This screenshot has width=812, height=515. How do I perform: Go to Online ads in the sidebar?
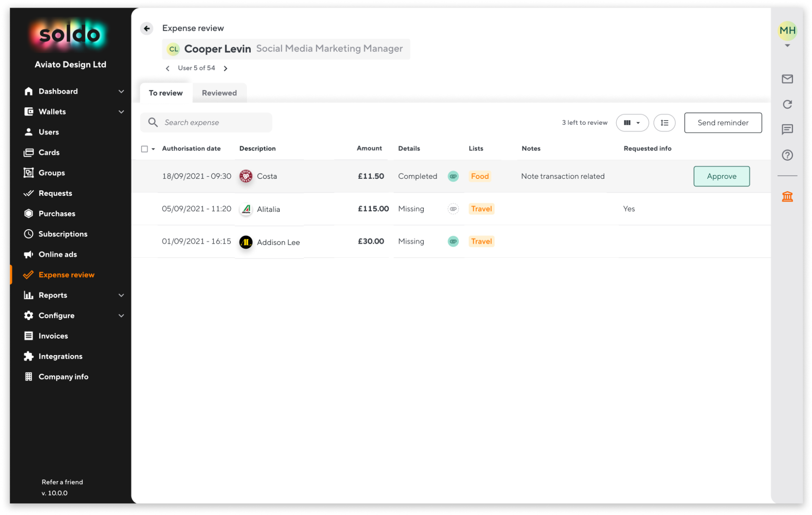[58, 254]
